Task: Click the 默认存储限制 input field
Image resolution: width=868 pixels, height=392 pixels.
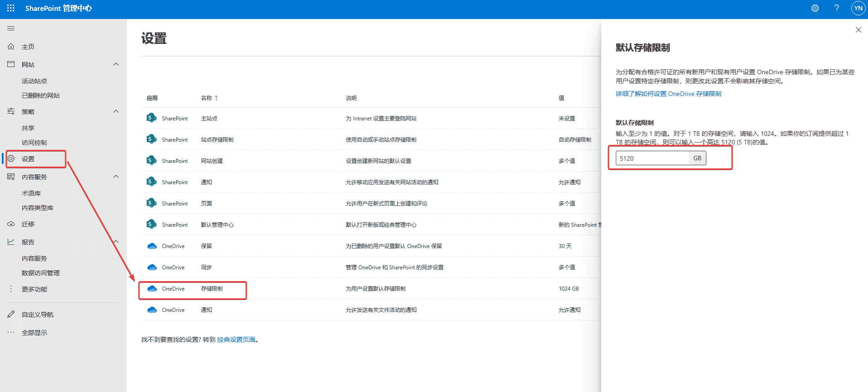Action: point(652,158)
